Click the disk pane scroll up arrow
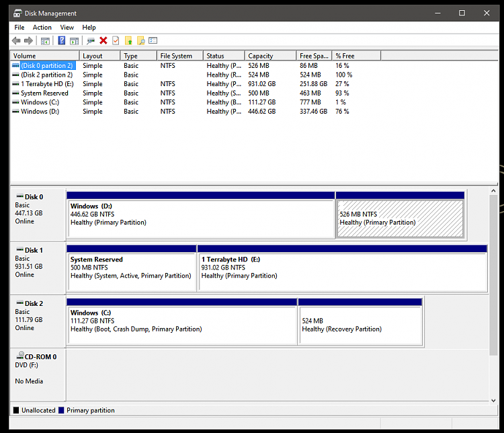 pos(493,191)
